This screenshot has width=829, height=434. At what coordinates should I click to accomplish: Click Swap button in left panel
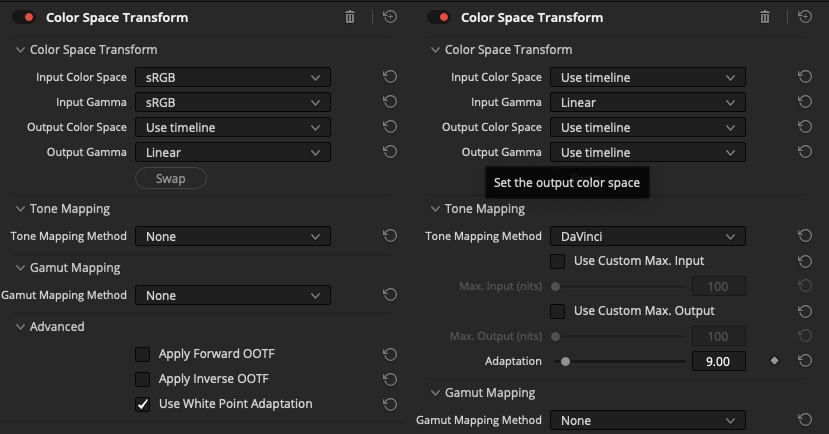point(171,178)
